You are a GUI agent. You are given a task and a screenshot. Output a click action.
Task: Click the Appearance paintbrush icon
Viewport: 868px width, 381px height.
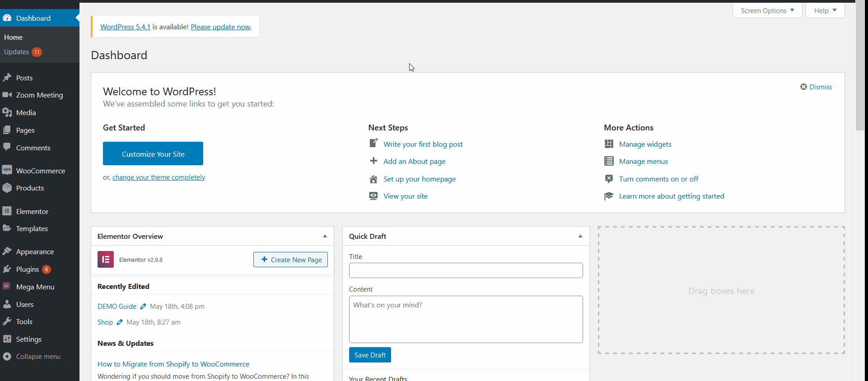click(7, 251)
